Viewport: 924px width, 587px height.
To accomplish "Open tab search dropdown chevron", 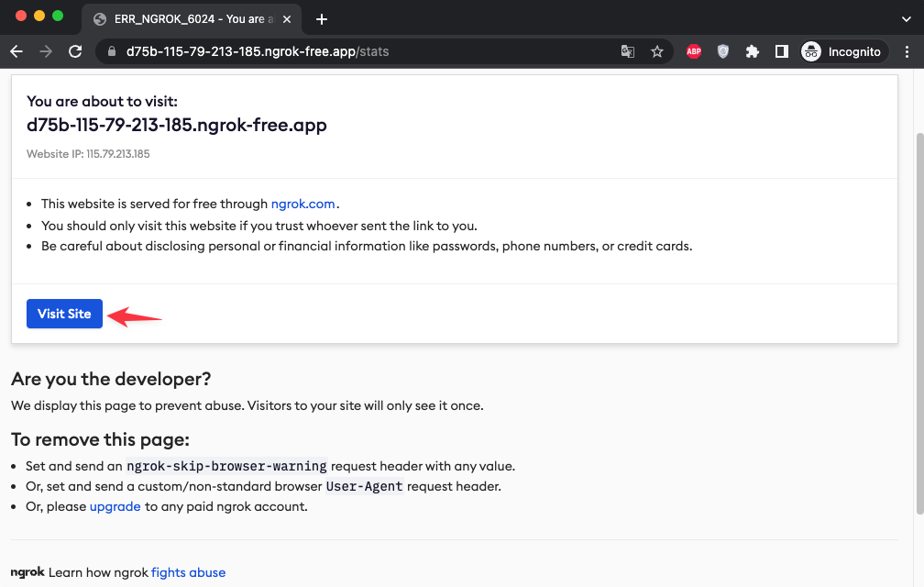I will tap(907, 19).
